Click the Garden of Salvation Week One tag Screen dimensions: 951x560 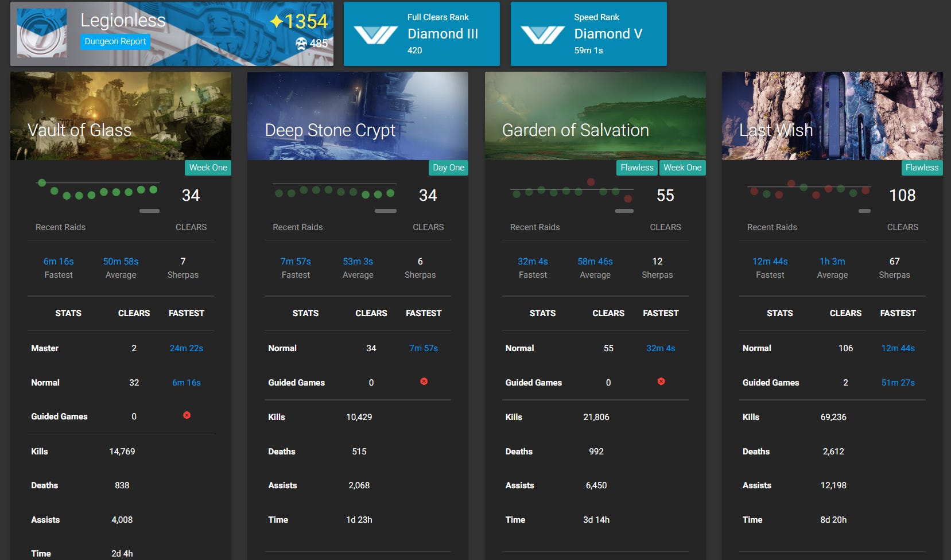click(682, 168)
